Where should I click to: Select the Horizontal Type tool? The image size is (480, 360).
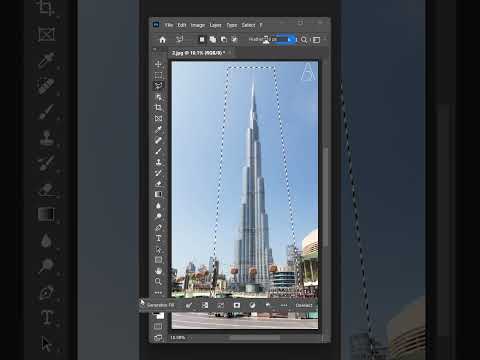click(158, 238)
